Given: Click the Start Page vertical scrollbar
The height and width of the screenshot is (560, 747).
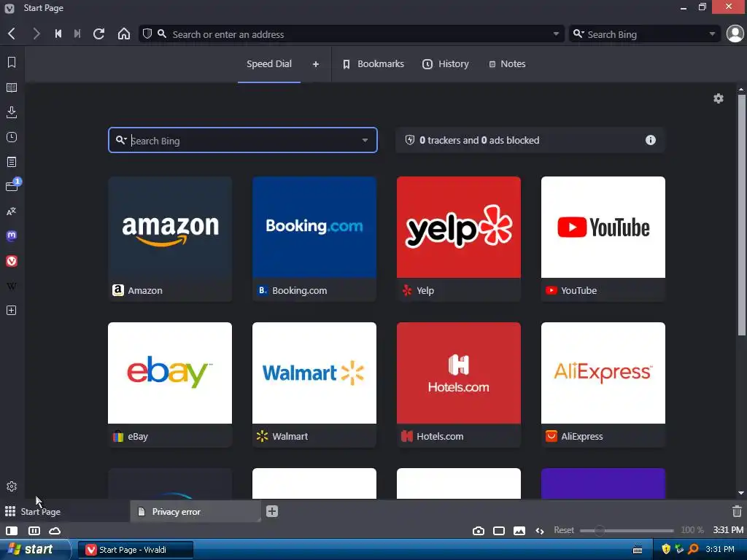Looking at the screenshot, I should tap(741, 215).
